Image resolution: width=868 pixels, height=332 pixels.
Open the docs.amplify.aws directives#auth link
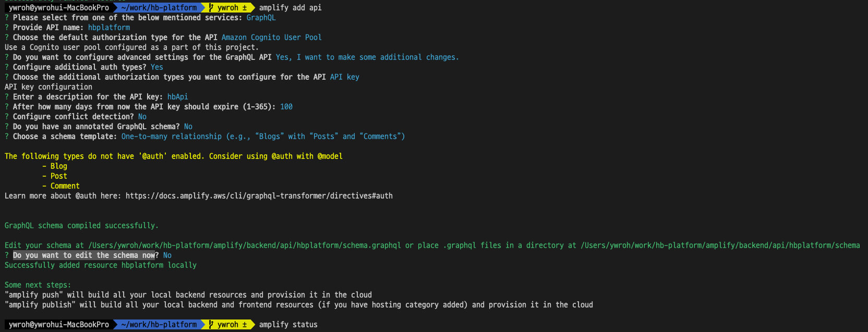[259, 196]
